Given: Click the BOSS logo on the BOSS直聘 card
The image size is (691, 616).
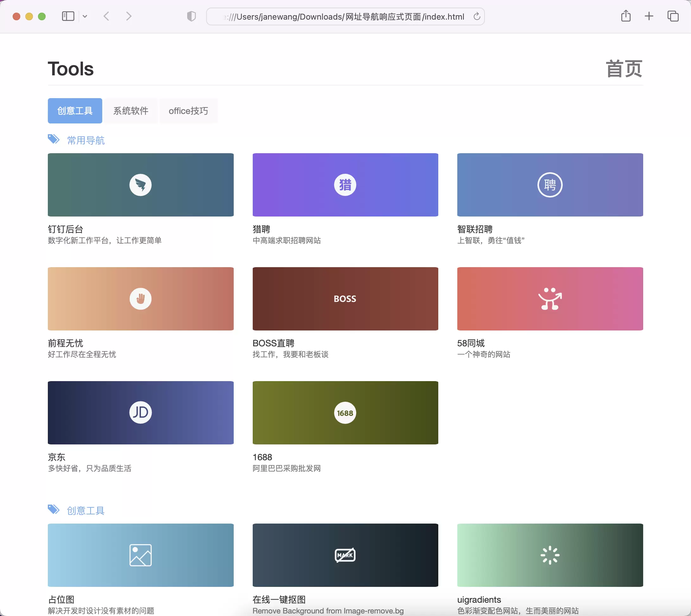Looking at the screenshot, I should (345, 299).
